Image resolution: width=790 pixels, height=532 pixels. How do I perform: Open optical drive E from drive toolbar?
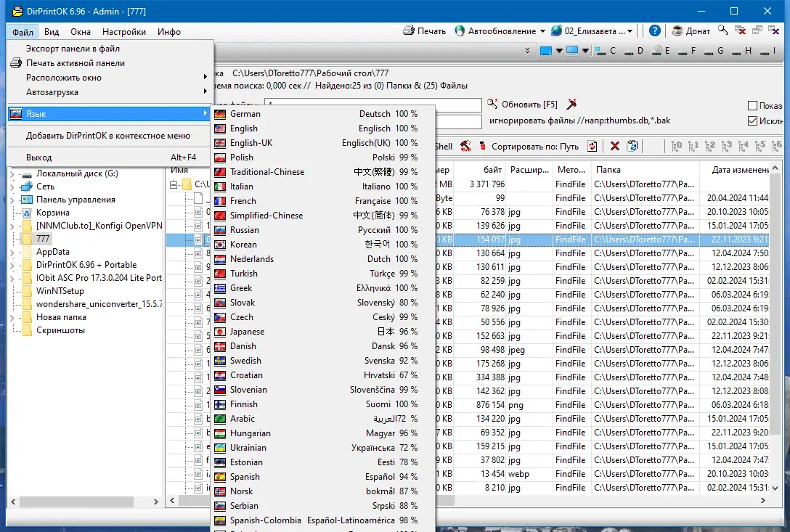tap(661, 50)
